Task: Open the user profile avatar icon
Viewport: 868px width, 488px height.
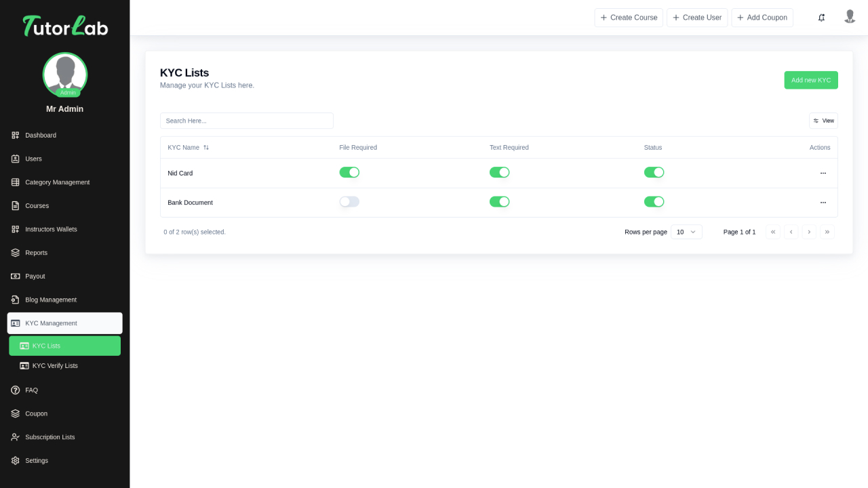Action: [x=850, y=17]
